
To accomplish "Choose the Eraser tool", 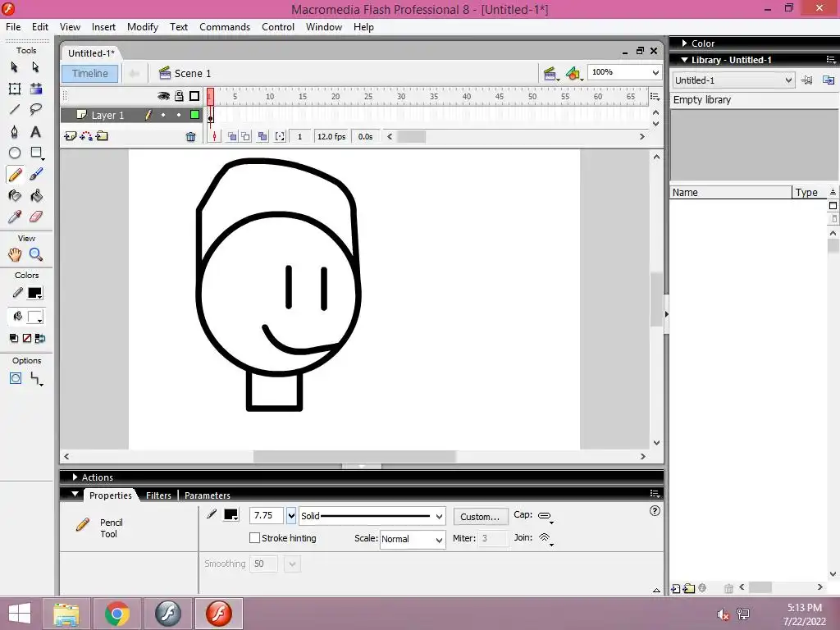I will point(36,217).
